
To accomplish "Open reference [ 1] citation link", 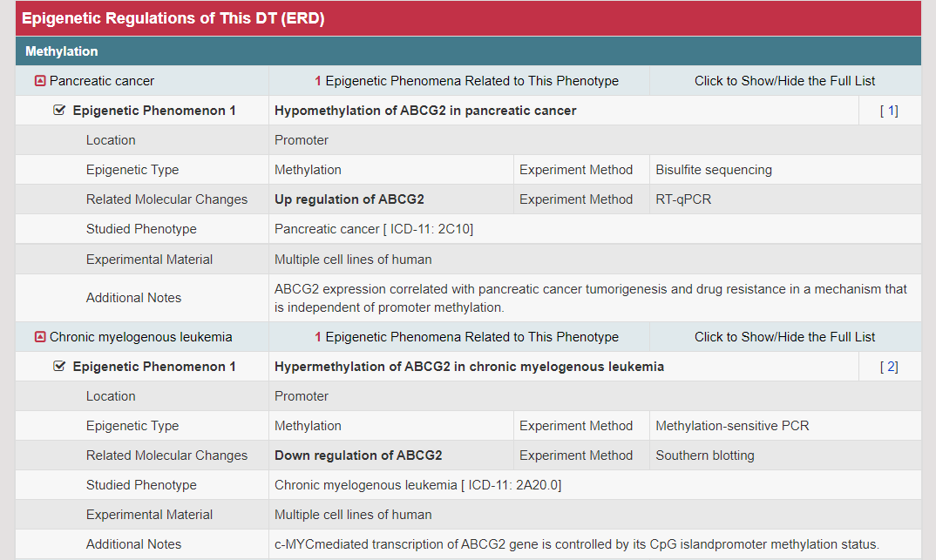I will coord(889,111).
